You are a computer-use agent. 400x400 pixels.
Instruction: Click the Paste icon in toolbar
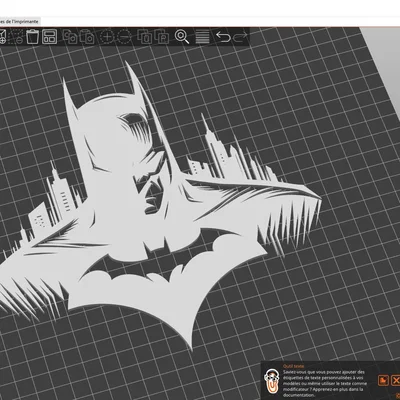coord(87,37)
